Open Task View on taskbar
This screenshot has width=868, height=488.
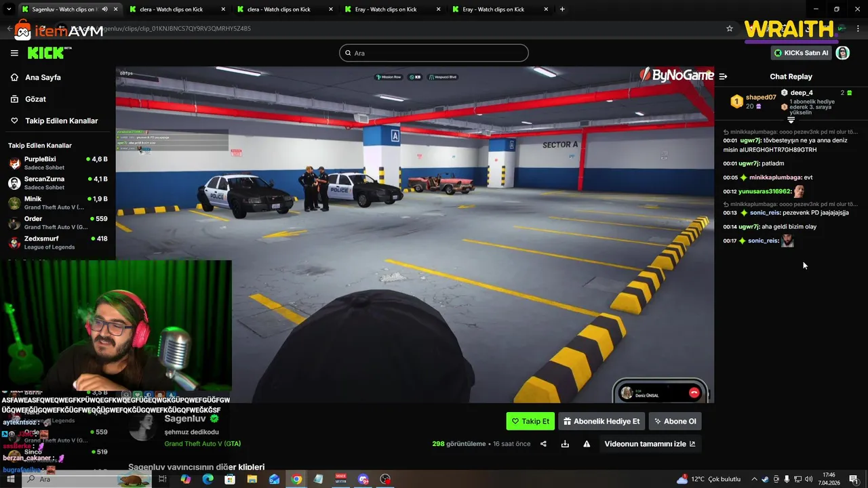point(163,479)
